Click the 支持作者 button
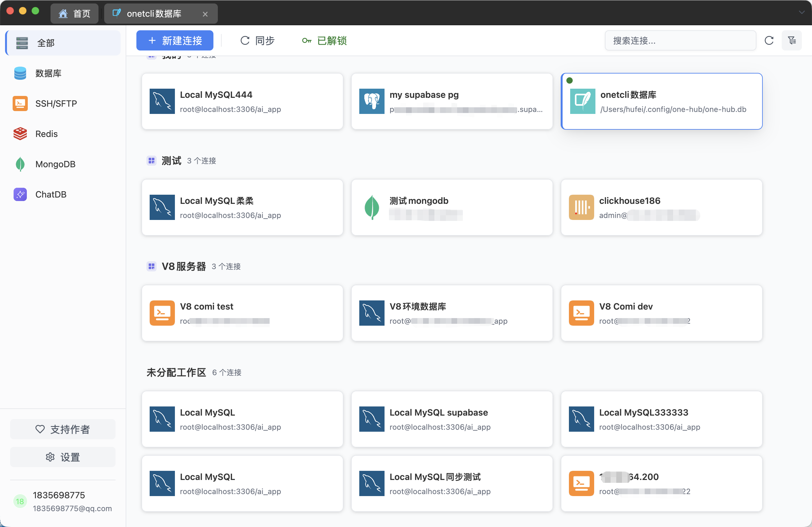The height and width of the screenshot is (527, 812). click(63, 429)
